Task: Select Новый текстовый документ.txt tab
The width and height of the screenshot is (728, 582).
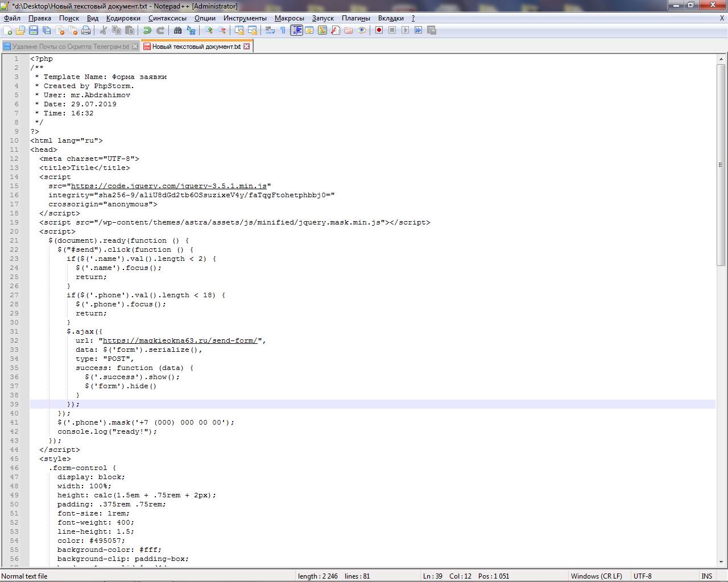Action: (x=196, y=47)
